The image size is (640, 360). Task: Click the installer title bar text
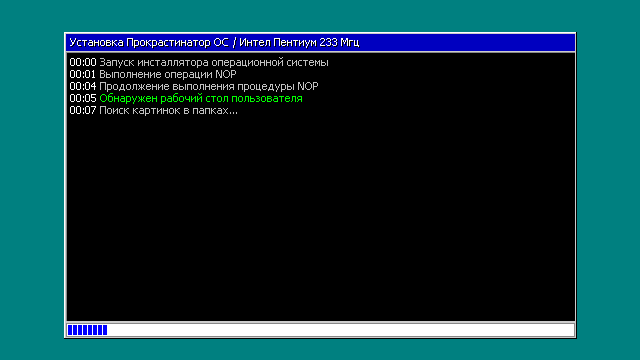click(214, 42)
